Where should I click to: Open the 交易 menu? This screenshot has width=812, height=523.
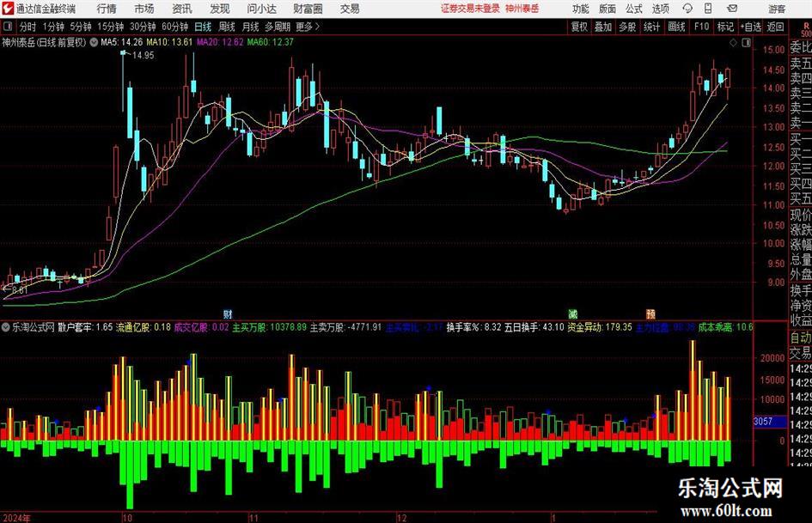[350, 9]
